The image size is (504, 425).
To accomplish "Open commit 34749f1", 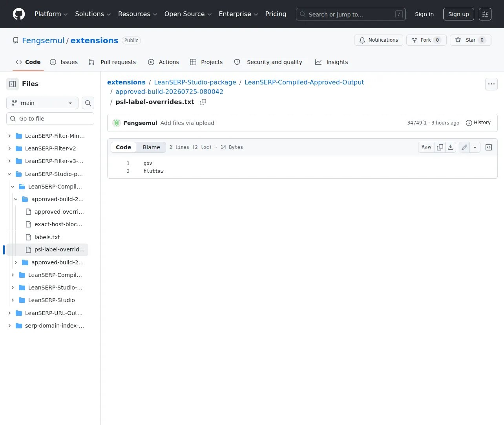I will click(417, 123).
